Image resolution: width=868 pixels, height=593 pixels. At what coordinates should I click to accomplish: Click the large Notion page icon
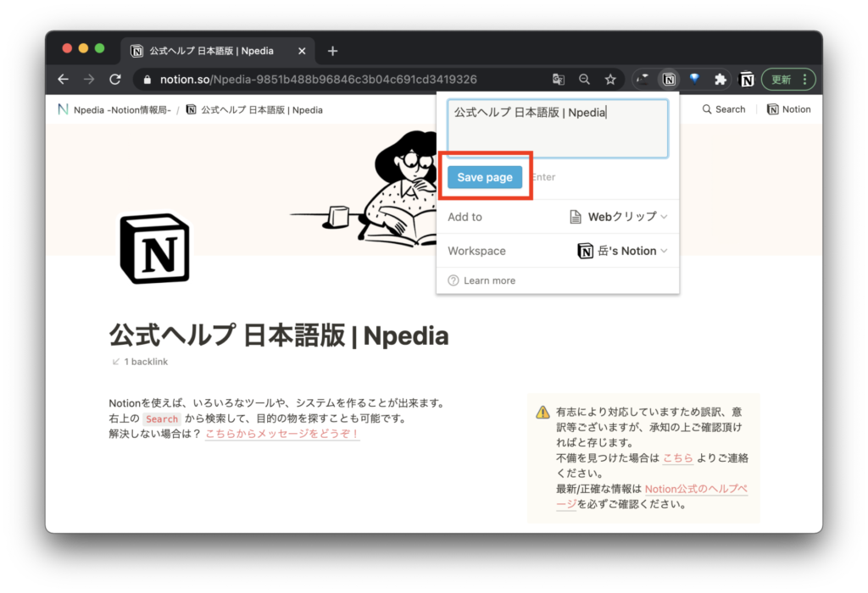(155, 249)
